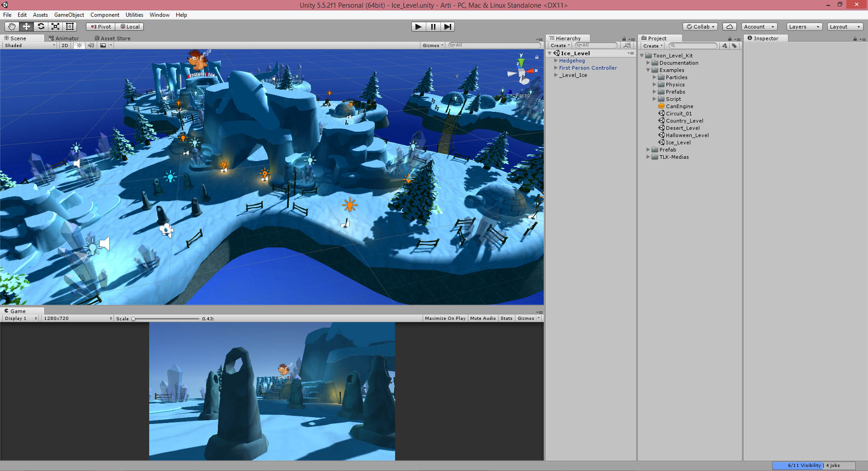The height and width of the screenshot is (471, 868).
Task: Open the GameObject menu
Action: tap(69, 15)
